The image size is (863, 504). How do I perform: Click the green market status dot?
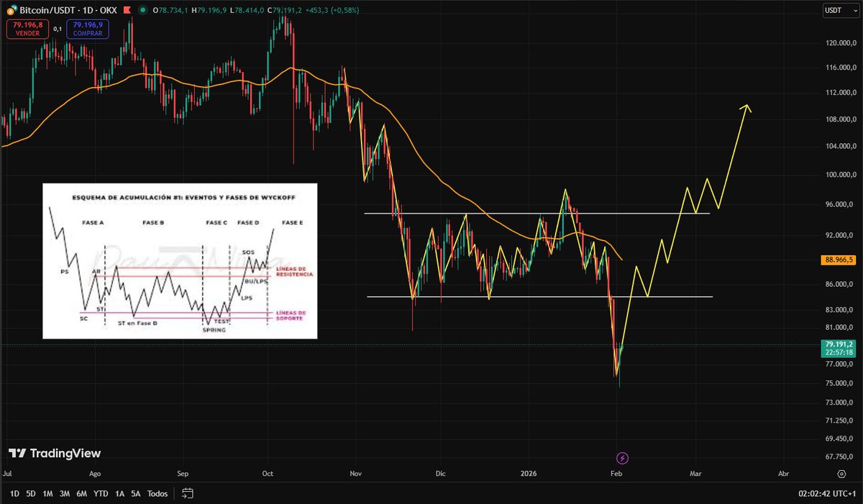click(x=143, y=10)
